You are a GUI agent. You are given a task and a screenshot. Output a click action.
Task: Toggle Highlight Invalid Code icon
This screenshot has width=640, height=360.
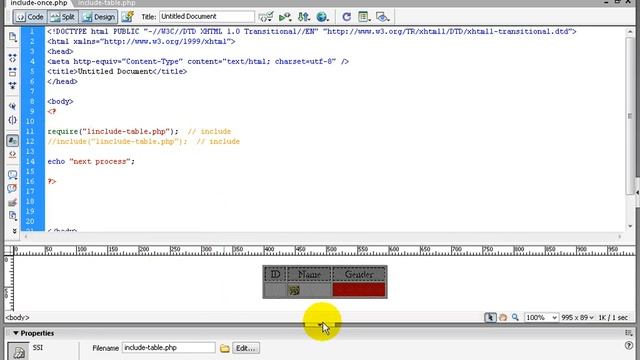pyautogui.click(x=13, y=154)
